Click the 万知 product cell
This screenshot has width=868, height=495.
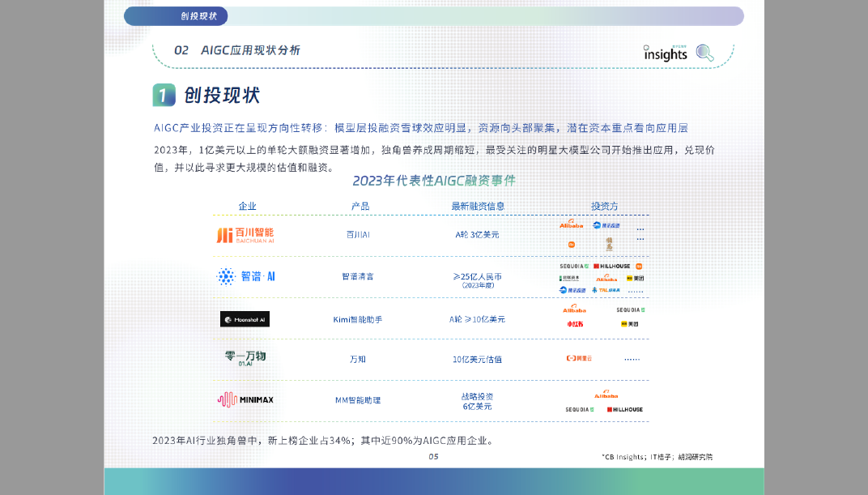(358, 360)
